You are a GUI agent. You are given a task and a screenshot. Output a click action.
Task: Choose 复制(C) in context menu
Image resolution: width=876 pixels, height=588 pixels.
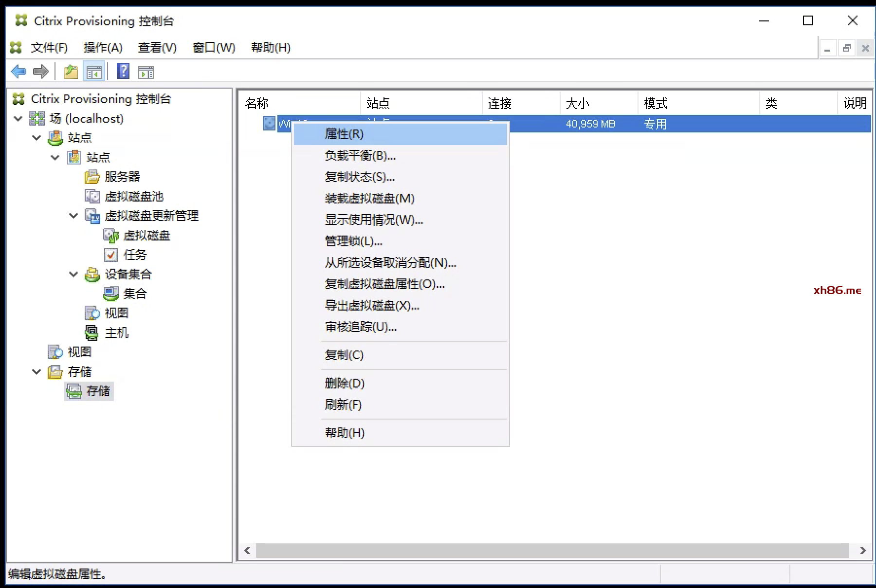coord(400,355)
